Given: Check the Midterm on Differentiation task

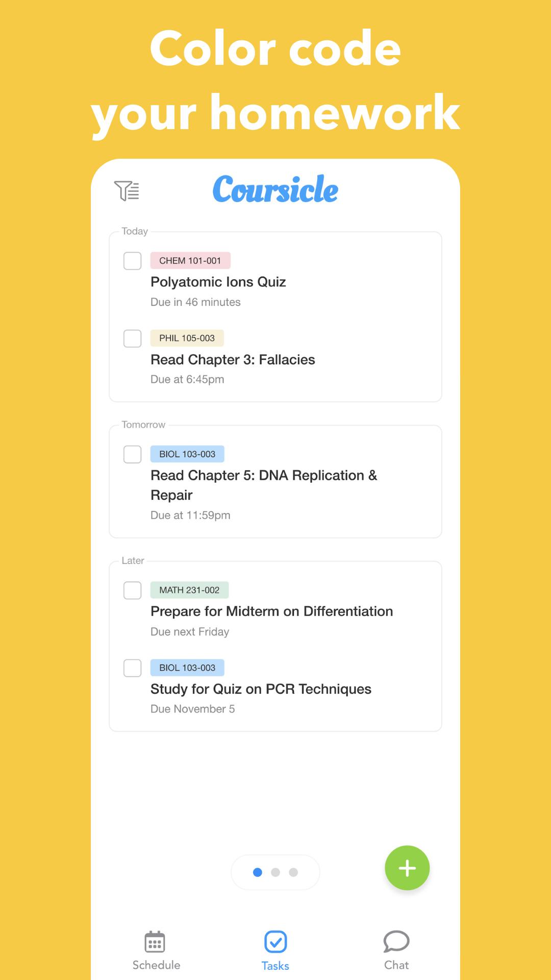Looking at the screenshot, I should pyautogui.click(x=133, y=591).
